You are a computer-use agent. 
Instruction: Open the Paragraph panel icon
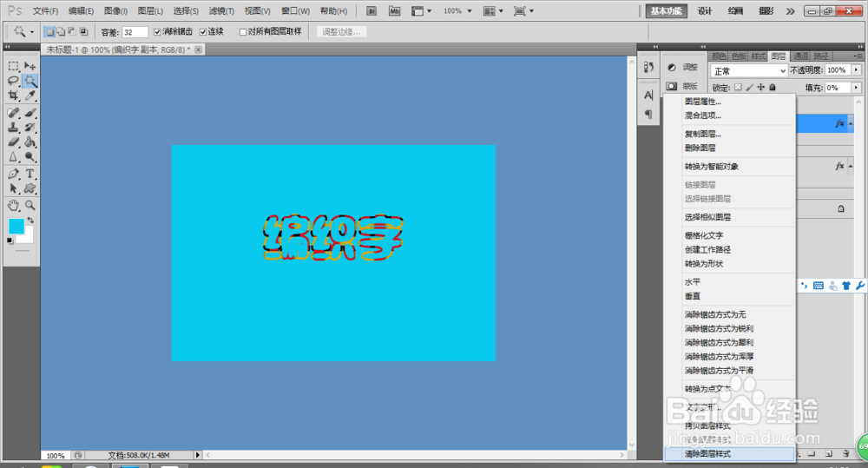coord(648,114)
